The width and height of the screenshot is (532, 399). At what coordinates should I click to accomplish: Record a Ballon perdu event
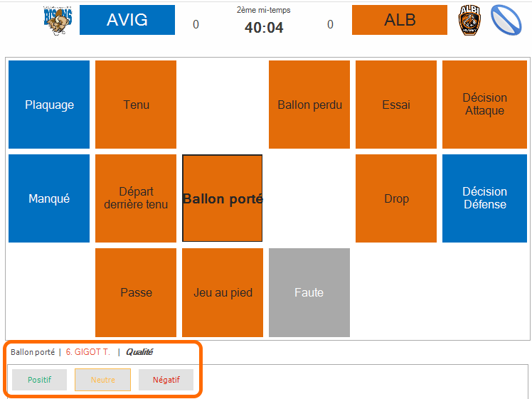tap(309, 105)
